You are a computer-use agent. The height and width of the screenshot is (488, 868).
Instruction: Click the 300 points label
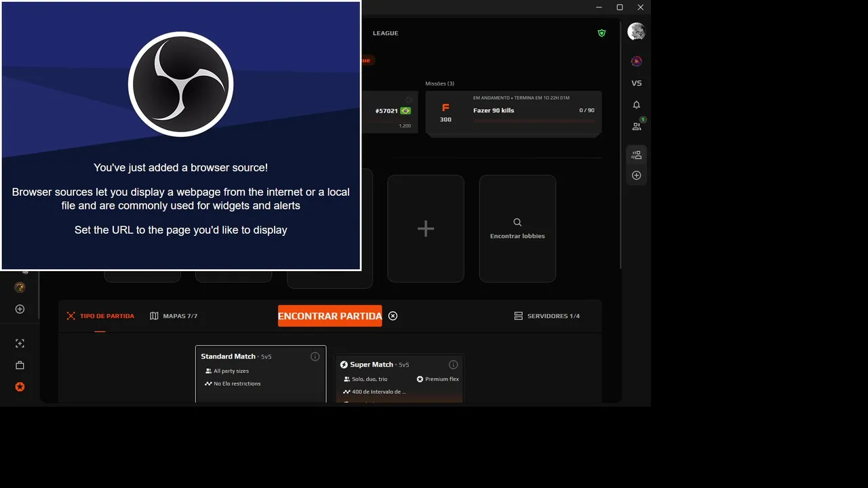pyautogui.click(x=446, y=119)
